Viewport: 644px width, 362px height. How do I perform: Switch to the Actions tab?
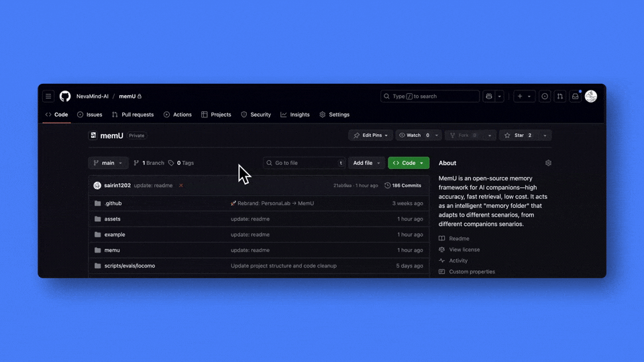[177, 115]
